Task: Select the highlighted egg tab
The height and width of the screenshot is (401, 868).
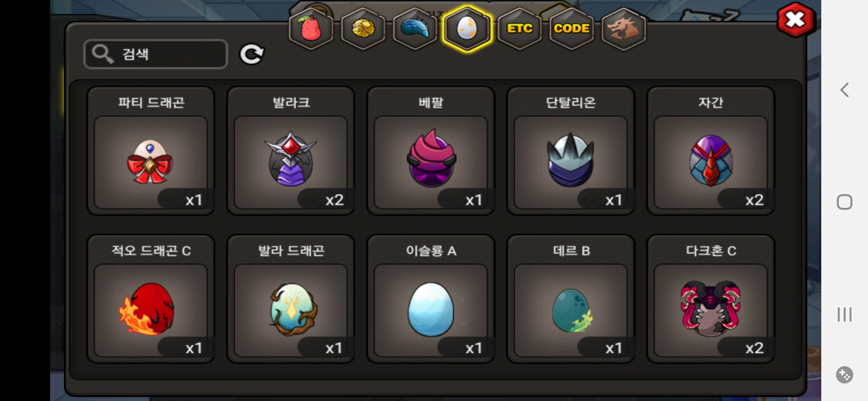Action: pyautogui.click(x=467, y=29)
